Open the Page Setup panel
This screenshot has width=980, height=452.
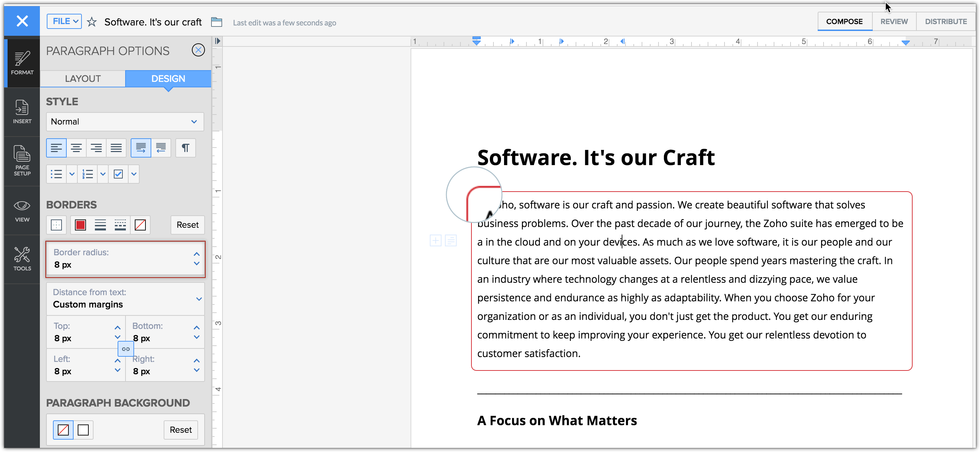22,160
